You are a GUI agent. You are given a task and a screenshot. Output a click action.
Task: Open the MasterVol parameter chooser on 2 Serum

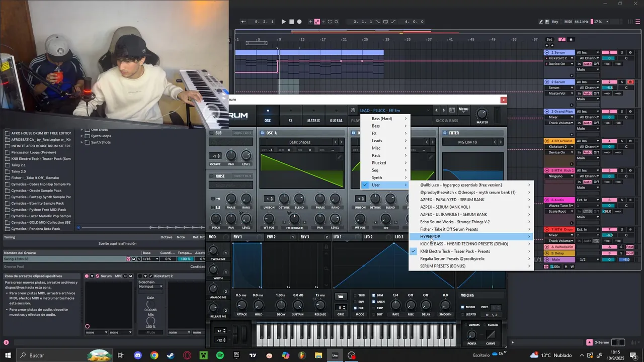(x=559, y=94)
